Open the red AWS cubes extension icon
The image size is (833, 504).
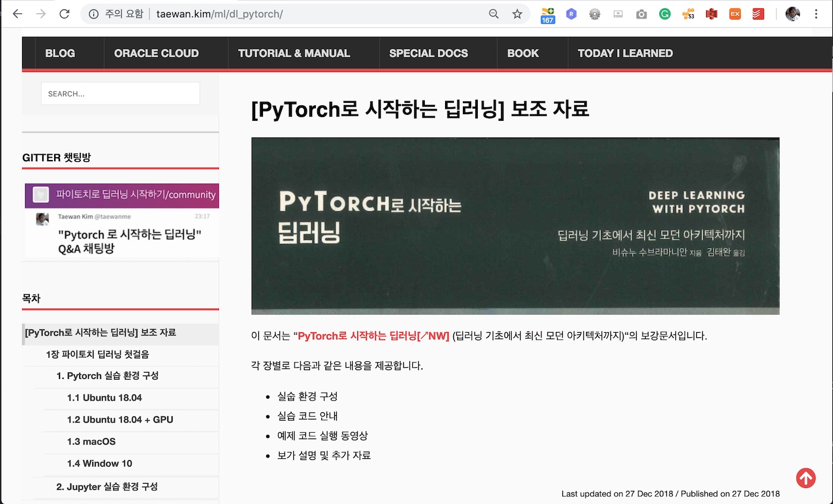(x=711, y=14)
